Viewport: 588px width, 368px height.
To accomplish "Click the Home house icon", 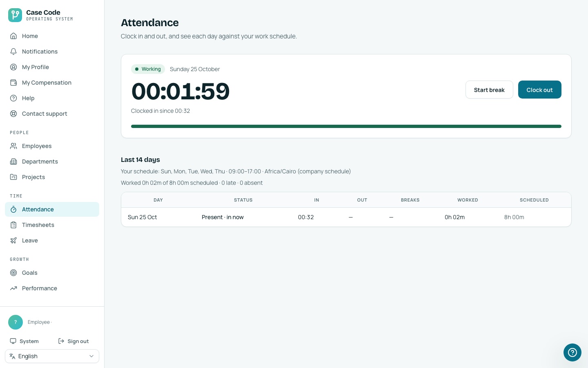I will coord(13,36).
